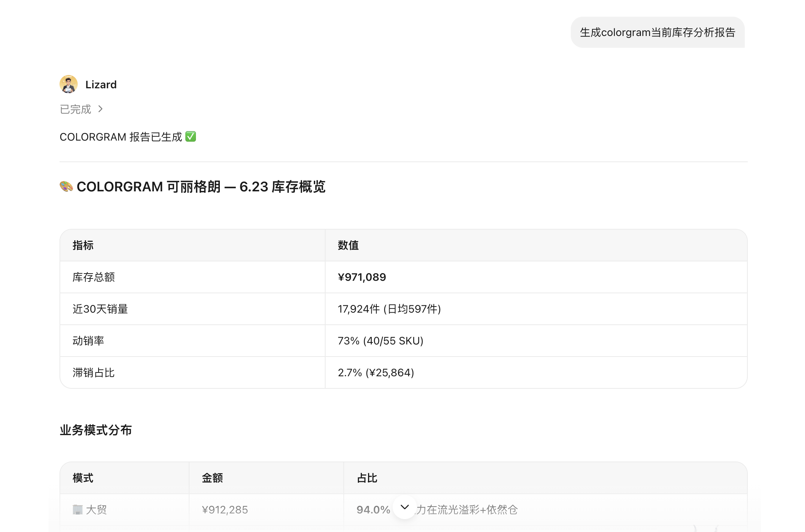
Task: Select the value 2.7% (¥25,864)
Action: pos(376,372)
